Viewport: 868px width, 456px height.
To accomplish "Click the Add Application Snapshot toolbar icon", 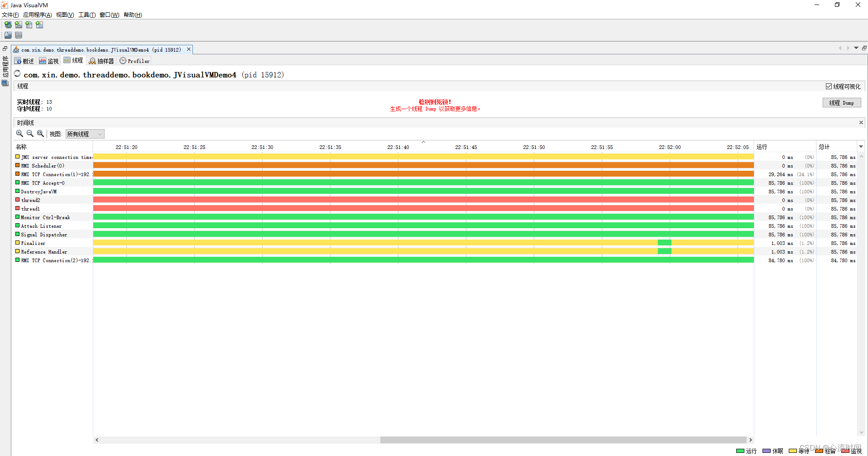I will tap(39, 25).
